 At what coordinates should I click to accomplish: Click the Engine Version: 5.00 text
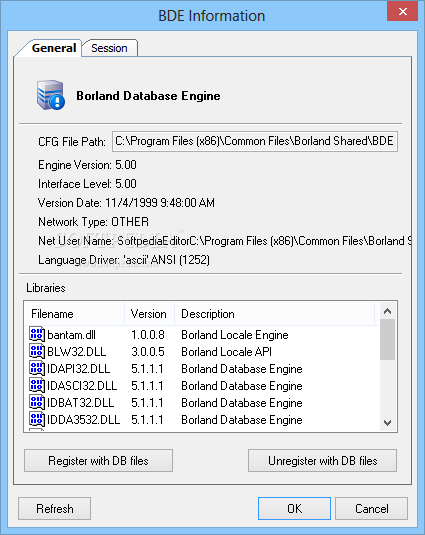tap(87, 165)
